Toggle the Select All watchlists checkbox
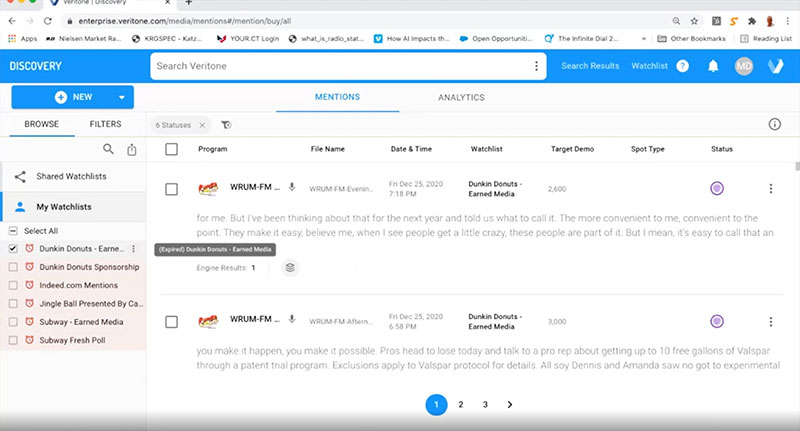Image resolution: width=800 pixels, height=431 pixels. pyautogui.click(x=13, y=231)
